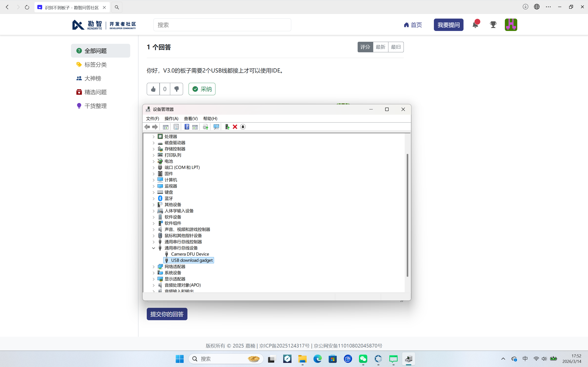
Task: Click the 我要提问 button
Action: pyautogui.click(x=449, y=25)
